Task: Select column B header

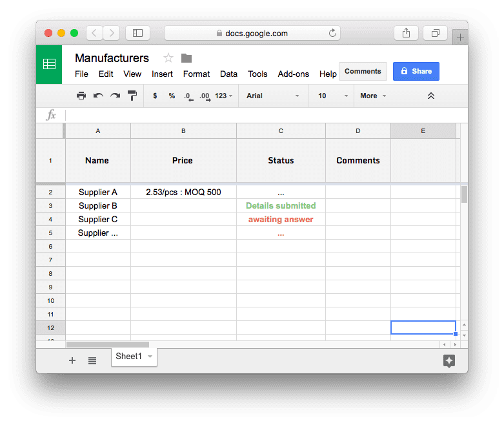Action: (183, 131)
